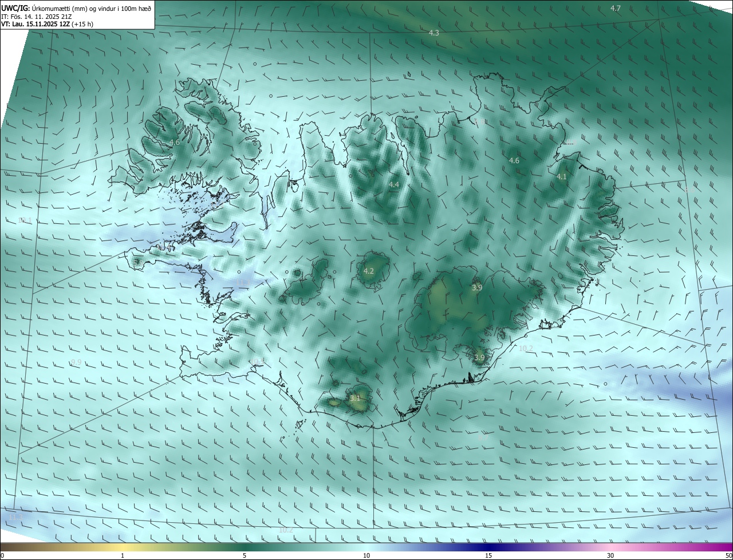Screen dimensions: 733x560
Task: Click the color scale tick label 5
Action: 245,555
